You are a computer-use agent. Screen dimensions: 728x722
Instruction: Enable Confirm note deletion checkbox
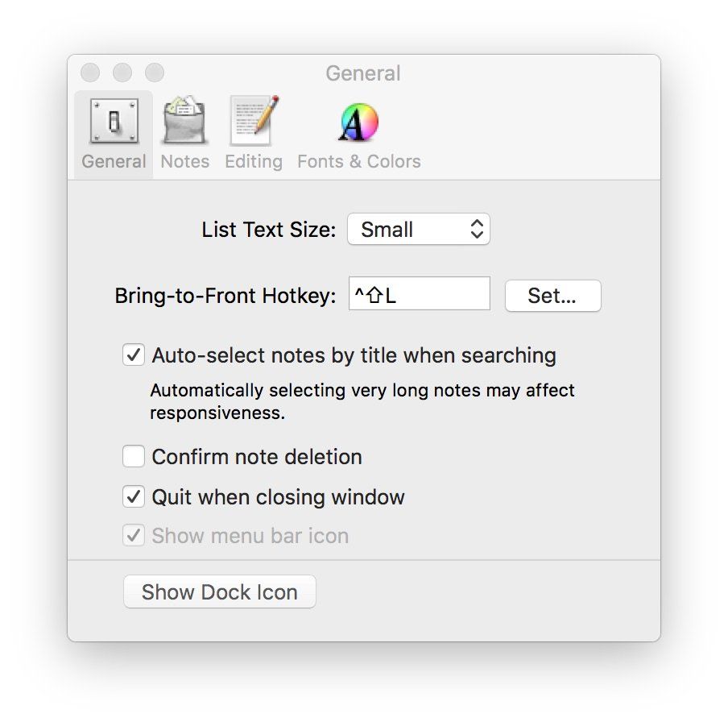(x=134, y=457)
